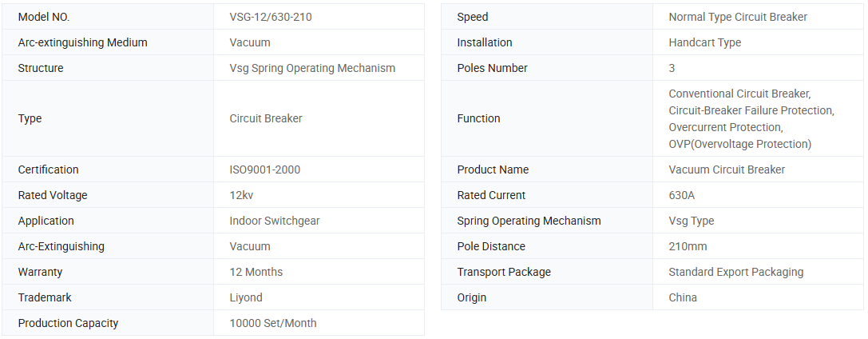Select the Model NO. value VSG-12/630-210
The width and height of the screenshot is (868, 339).
pyautogui.click(x=271, y=17)
